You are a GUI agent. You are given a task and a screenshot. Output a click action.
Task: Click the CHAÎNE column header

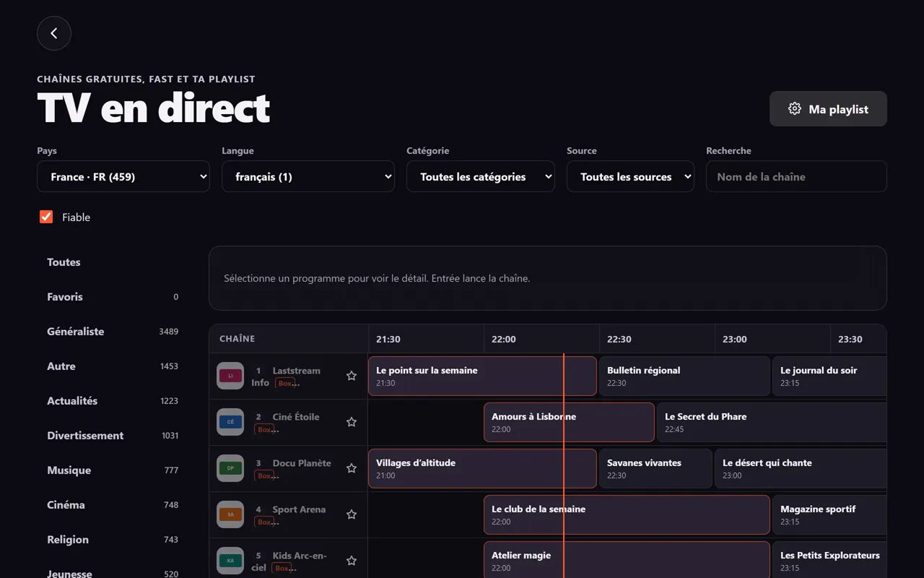coord(237,339)
